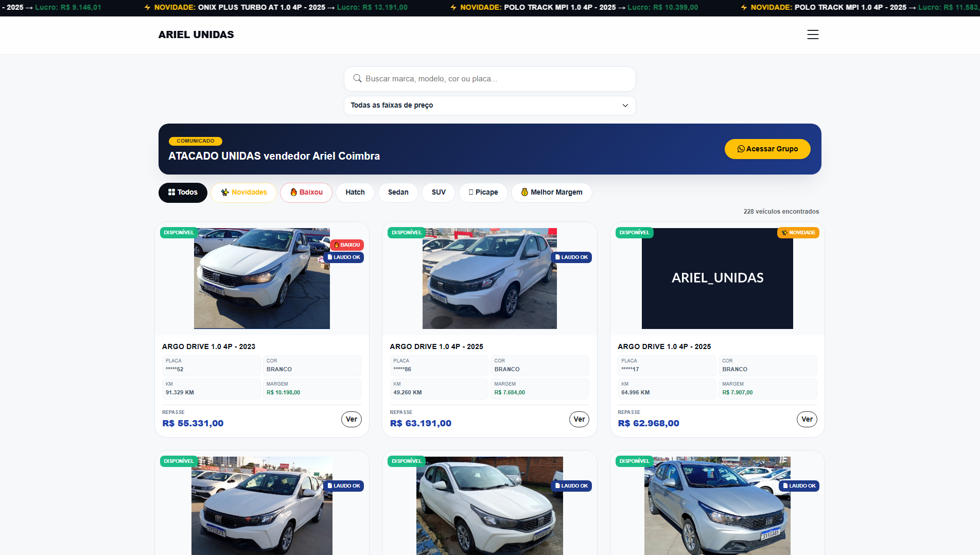980x555 pixels.
Task: Click the grid icon on Todos filter
Action: (171, 192)
